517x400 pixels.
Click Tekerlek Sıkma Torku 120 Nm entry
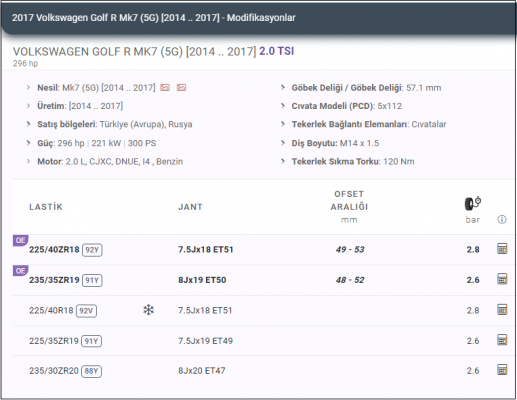click(x=353, y=161)
